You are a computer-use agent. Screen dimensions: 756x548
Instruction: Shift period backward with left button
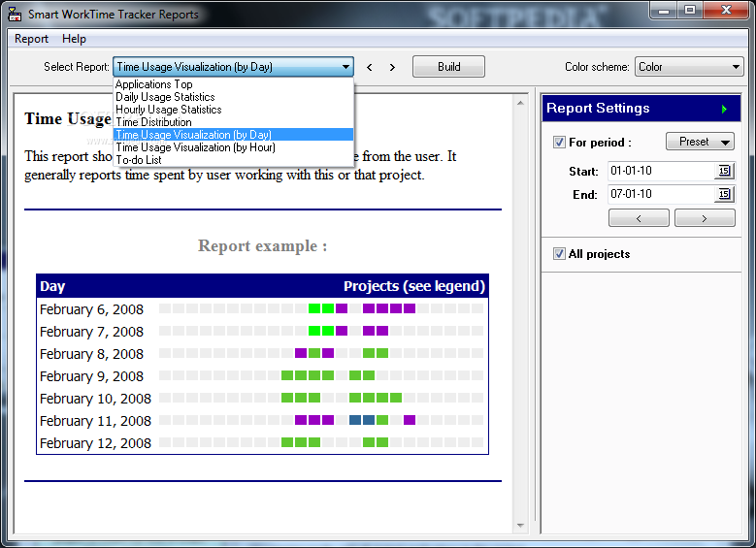[639, 218]
